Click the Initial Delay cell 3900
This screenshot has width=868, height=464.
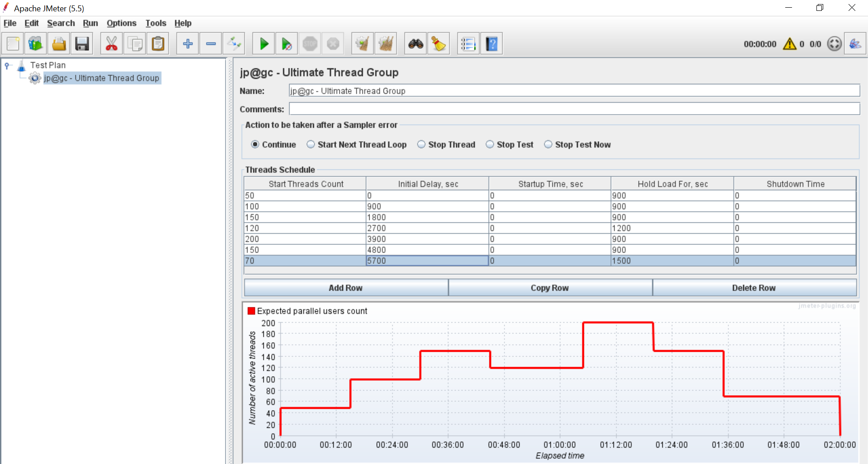[x=427, y=239]
